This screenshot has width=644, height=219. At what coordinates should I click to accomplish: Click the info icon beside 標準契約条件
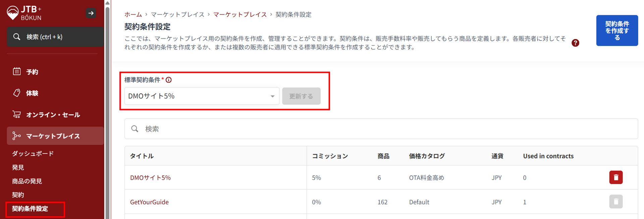[x=169, y=80]
